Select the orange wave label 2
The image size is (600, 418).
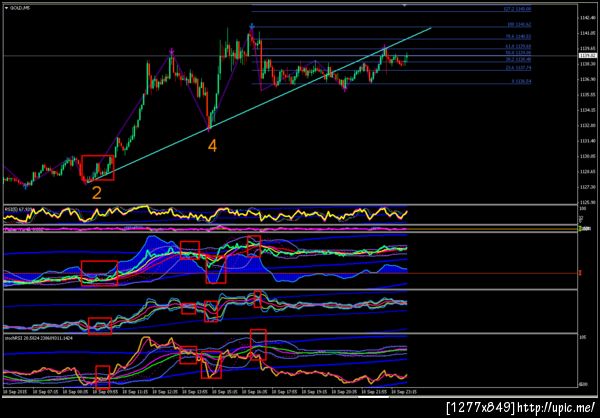[96, 193]
